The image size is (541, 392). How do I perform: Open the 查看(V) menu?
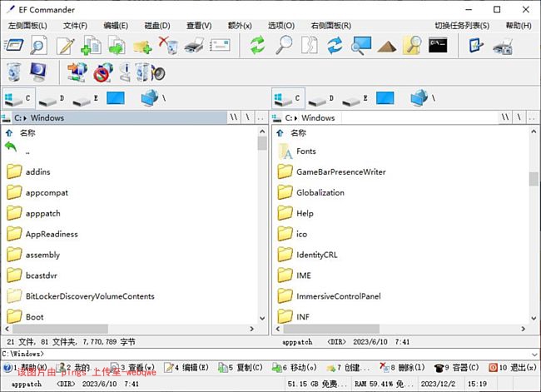(x=199, y=26)
